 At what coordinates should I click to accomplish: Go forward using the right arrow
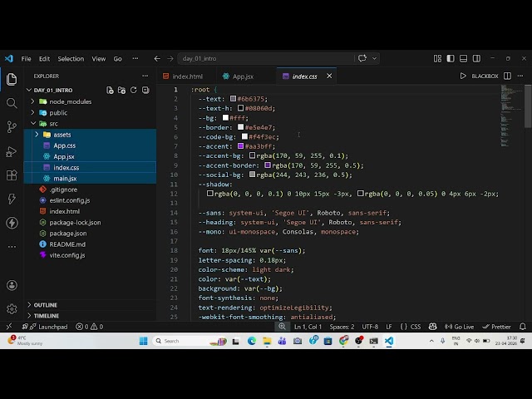pyautogui.click(x=170, y=59)
